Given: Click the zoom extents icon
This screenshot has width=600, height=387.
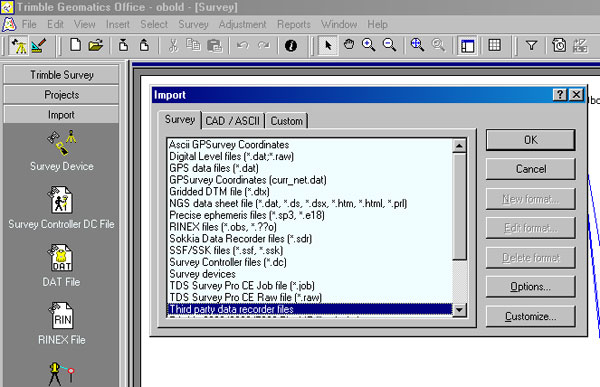Looking at the screenshot, I should [417, 45].
